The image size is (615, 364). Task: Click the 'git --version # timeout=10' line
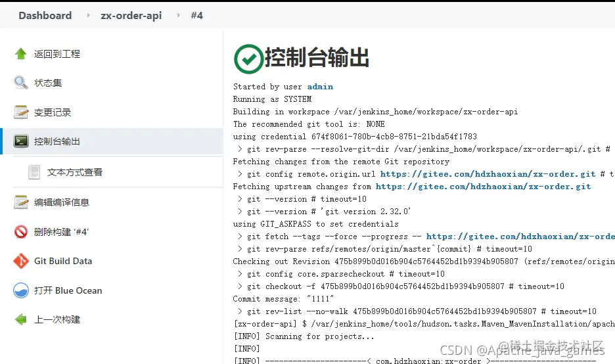[302, 199]
